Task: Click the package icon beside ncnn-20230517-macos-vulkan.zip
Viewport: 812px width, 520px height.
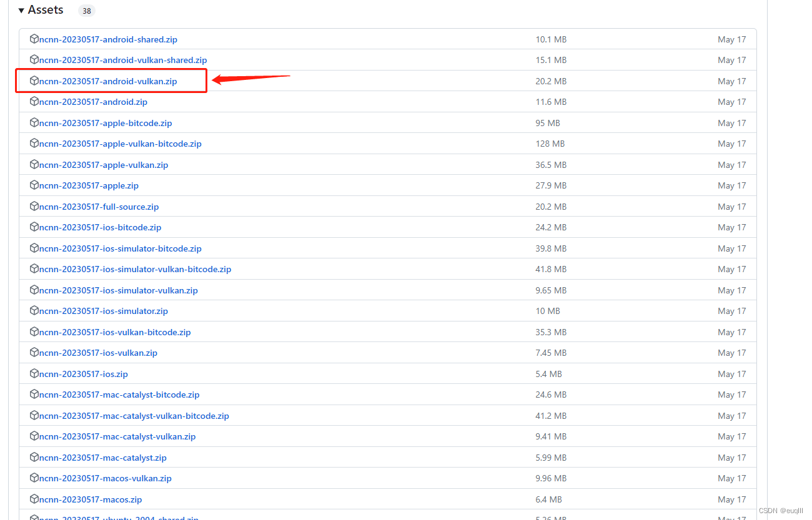Action: point(34,478)
